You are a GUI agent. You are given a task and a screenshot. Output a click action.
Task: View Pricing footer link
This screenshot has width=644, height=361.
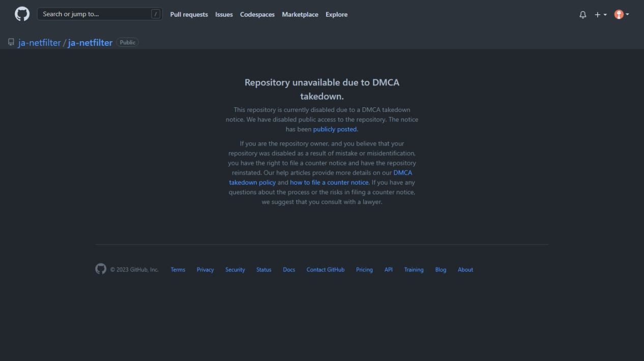(x=364, y=270)
